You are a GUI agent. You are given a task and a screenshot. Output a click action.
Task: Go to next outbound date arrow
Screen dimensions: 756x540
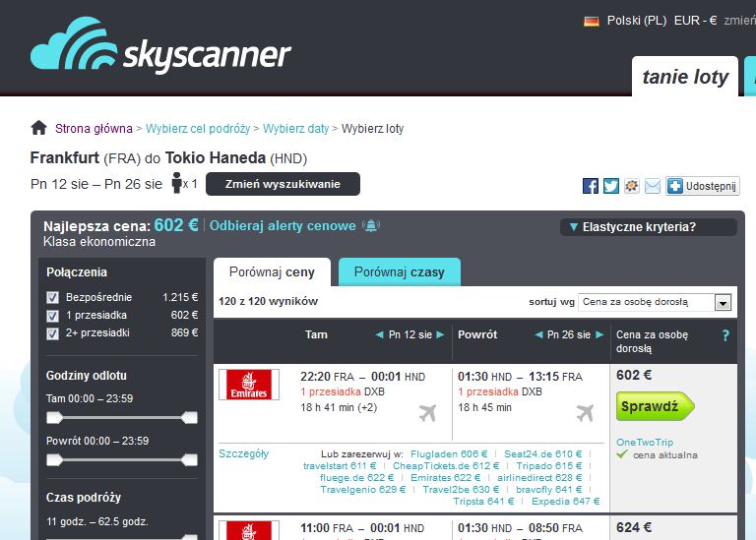coord(440,334)
